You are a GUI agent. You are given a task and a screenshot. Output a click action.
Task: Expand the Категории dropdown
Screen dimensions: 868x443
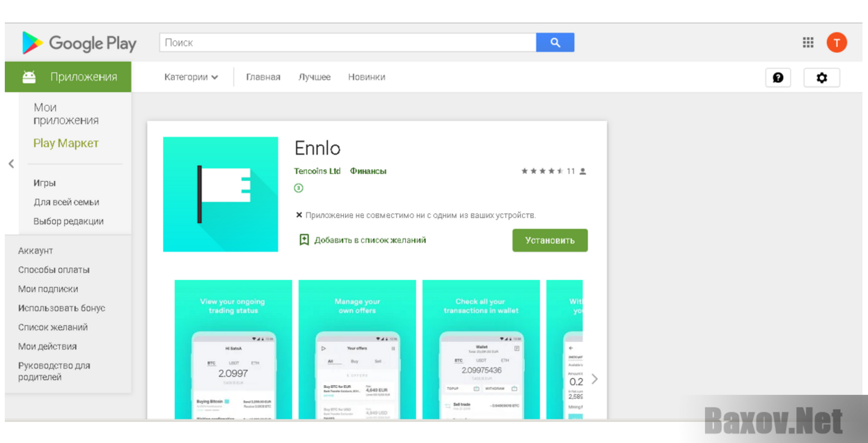tap(191, 77)
